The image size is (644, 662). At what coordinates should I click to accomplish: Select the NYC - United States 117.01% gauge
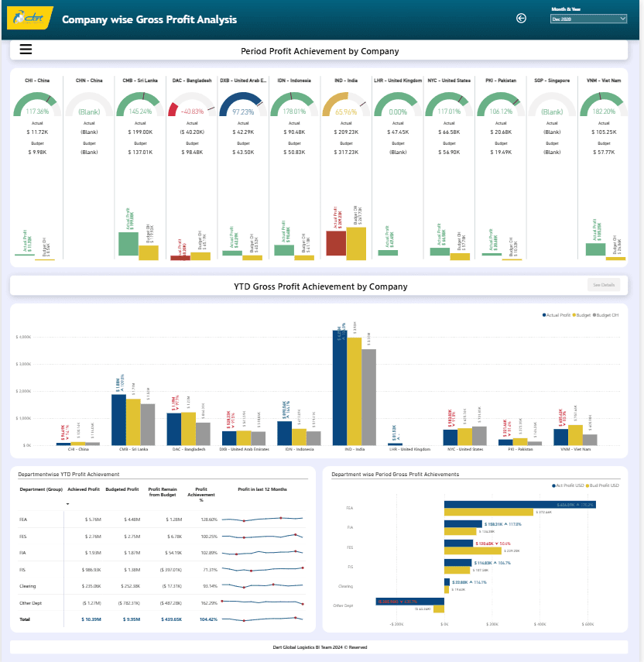(x=449, y=105)
